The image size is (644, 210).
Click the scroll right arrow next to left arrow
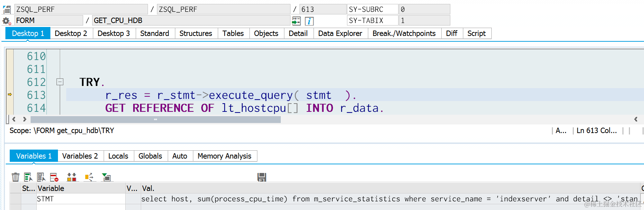coord(24,119)
